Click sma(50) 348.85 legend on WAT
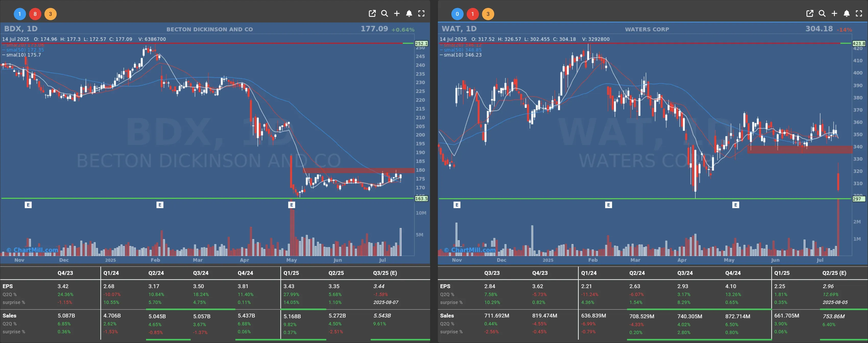The image size is (868, 343). pyautogui.click(x=461, y=50)
